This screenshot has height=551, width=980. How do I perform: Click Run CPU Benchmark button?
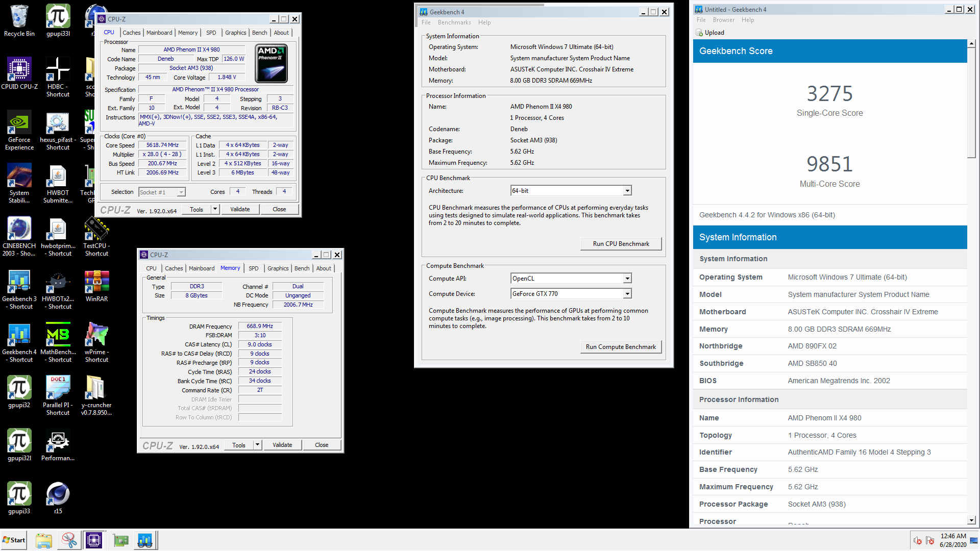pyautogui.click(x=621, y=244)
